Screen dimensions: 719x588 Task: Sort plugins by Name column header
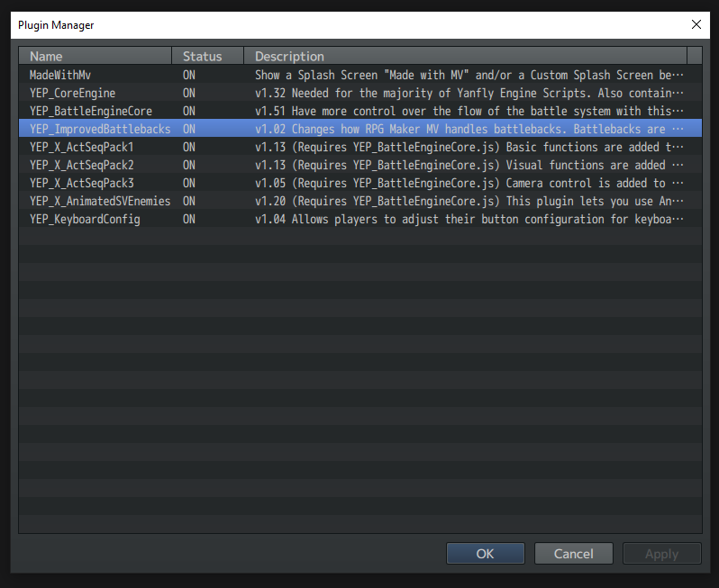tap(95, 56)
